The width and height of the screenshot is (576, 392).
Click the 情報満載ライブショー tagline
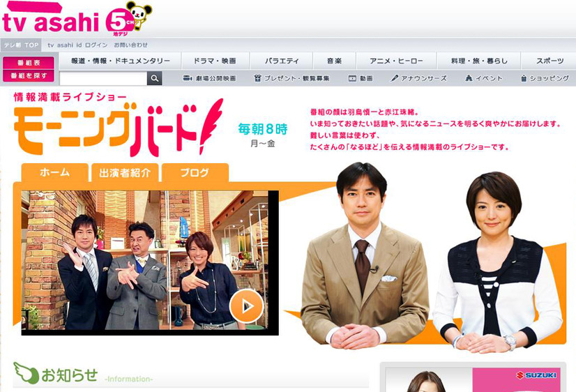tap(70, 97)
